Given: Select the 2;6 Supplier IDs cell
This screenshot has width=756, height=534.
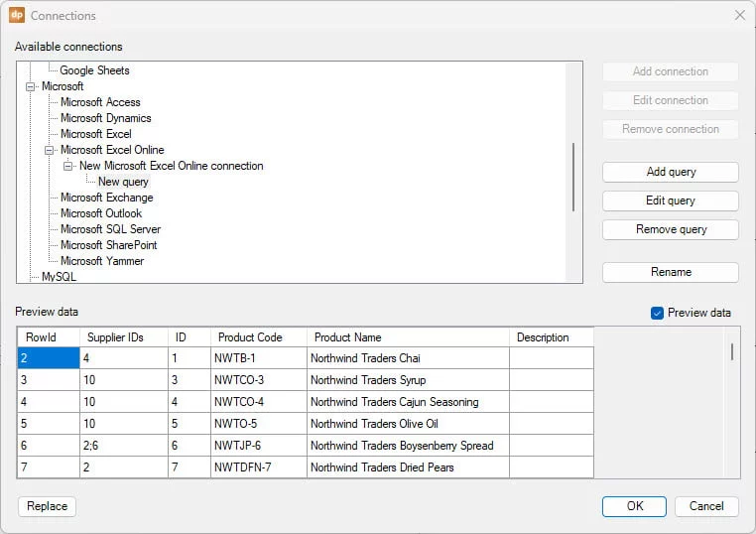Looking at the screenshot, I should pos(124,446).
